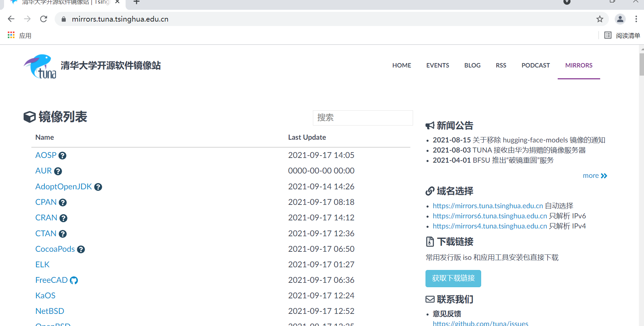The width and height of the screenshot is (644, 326).
Task: Open a new browser tab with plus button
Action: pyautogui.click(x=137, y=2)
